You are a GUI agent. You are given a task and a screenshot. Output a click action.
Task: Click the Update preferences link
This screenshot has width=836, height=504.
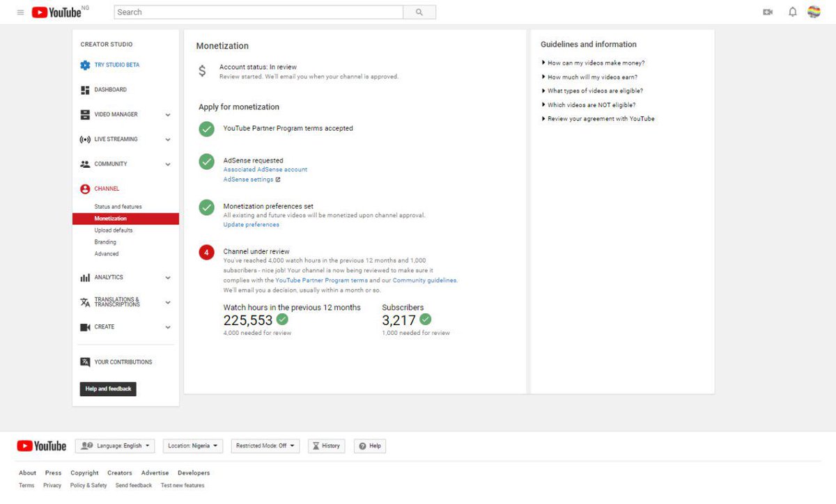coord(251,225)
